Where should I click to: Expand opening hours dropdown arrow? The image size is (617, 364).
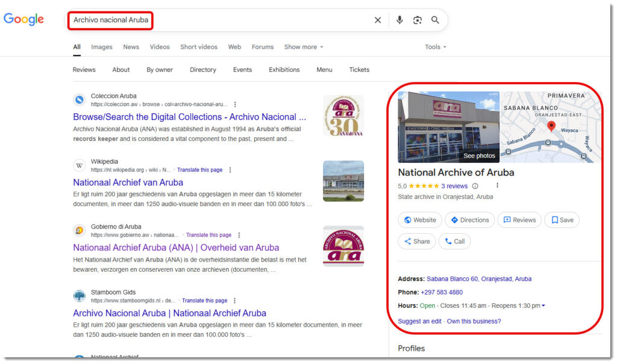pos(543,306)
